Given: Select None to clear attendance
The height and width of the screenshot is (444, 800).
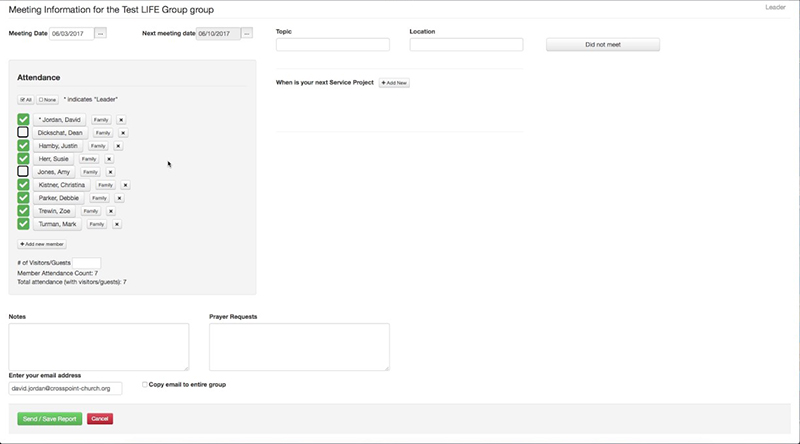Looking at the screenshot, I should click(x=47, y=100).
